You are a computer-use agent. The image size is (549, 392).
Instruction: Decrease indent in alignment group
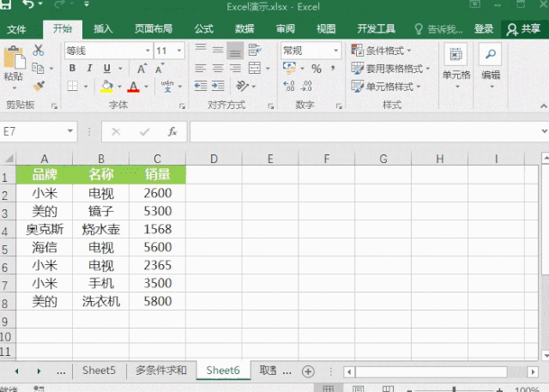click(201, 86)
